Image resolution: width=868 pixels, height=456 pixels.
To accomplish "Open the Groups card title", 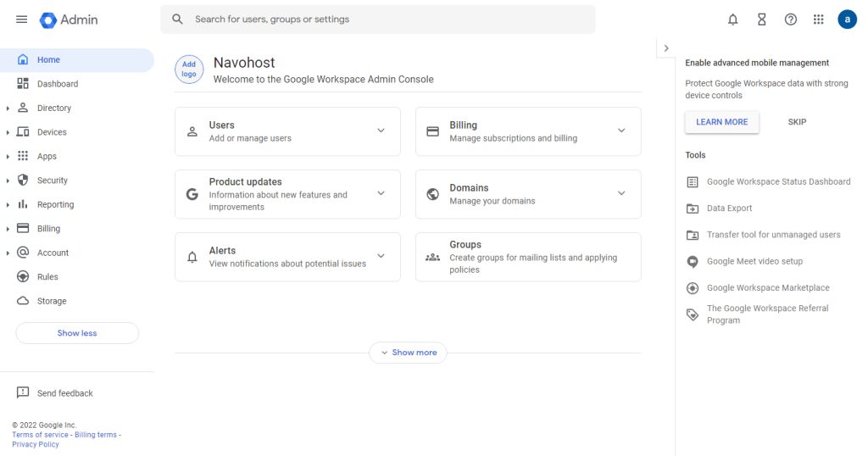I will pyautogui.click(x=465, y=245).
